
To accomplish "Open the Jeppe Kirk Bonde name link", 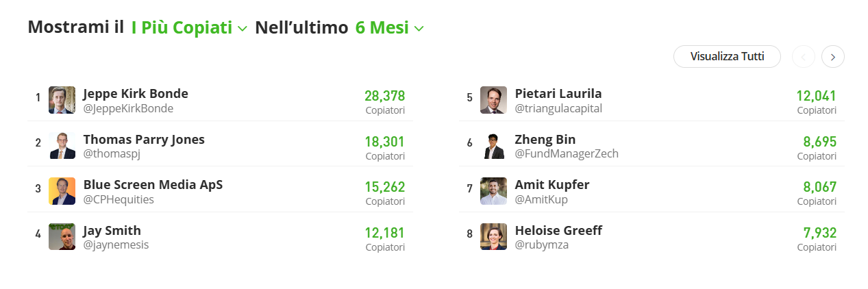I will [136, 93].
